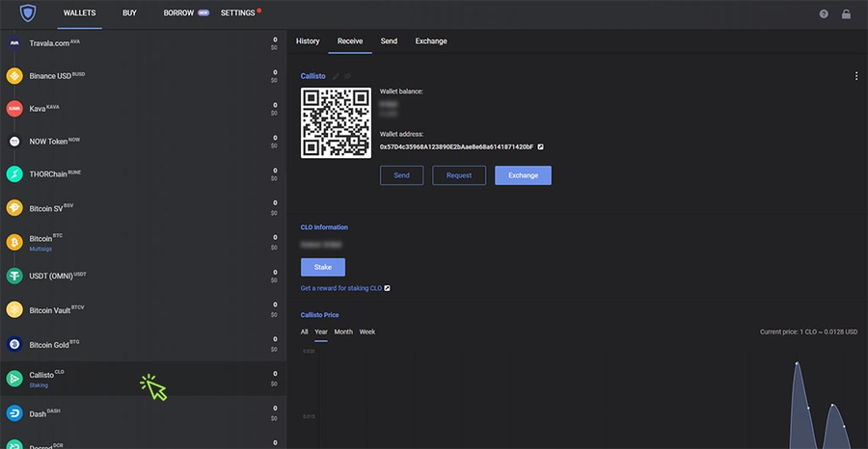868x449 pixels.
Task: Select the Month price chart range
Action: click(343, 331)
